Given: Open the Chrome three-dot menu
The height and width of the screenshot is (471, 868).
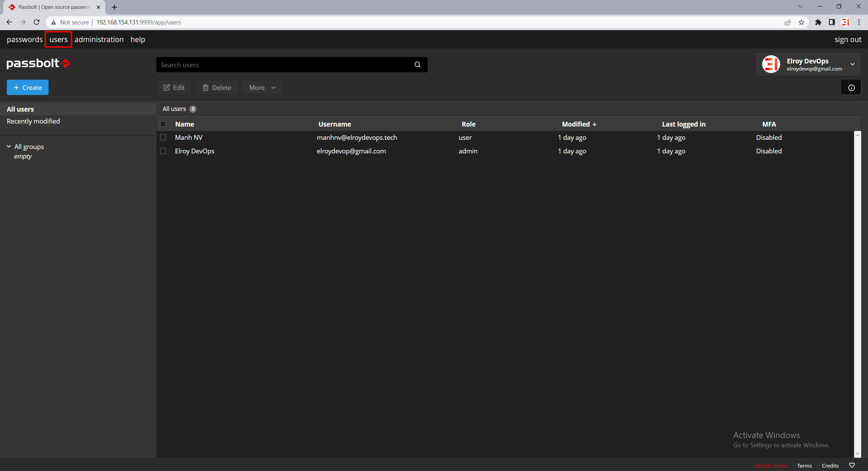Looking at the screenshot, I should (859, 22).
